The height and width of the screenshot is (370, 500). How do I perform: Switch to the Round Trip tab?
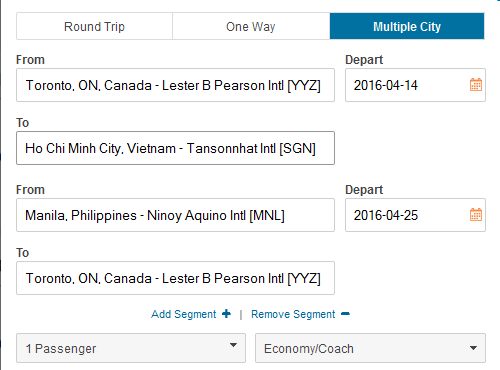(x=94, y=26)
